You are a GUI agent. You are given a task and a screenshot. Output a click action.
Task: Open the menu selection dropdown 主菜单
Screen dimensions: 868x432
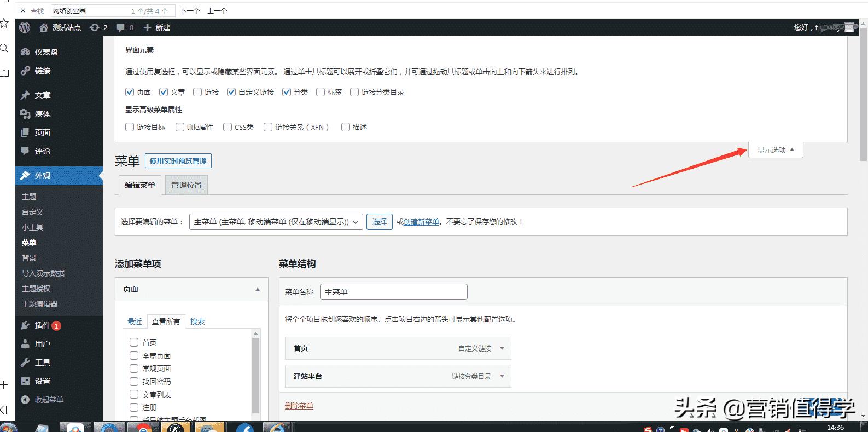(x=276, y=222)
